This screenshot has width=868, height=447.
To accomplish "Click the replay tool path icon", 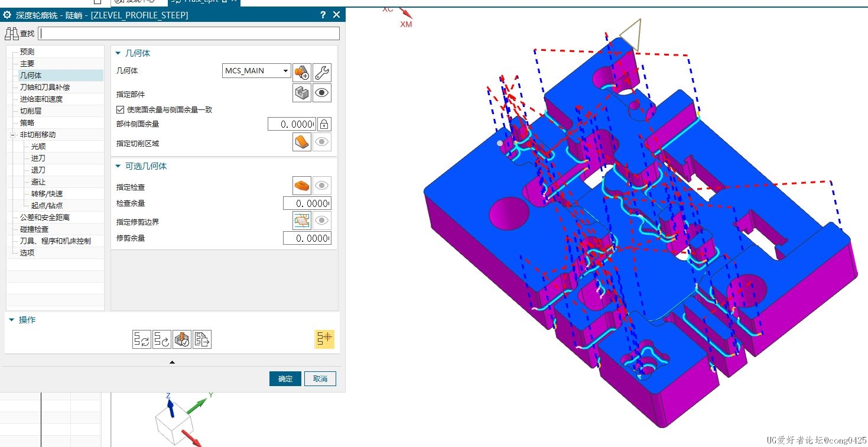I will point(162,339).
